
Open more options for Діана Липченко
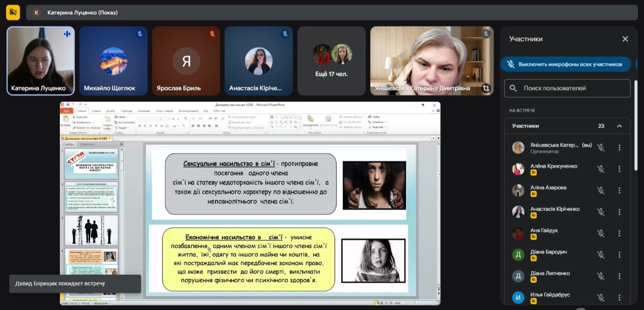[619, 276]
